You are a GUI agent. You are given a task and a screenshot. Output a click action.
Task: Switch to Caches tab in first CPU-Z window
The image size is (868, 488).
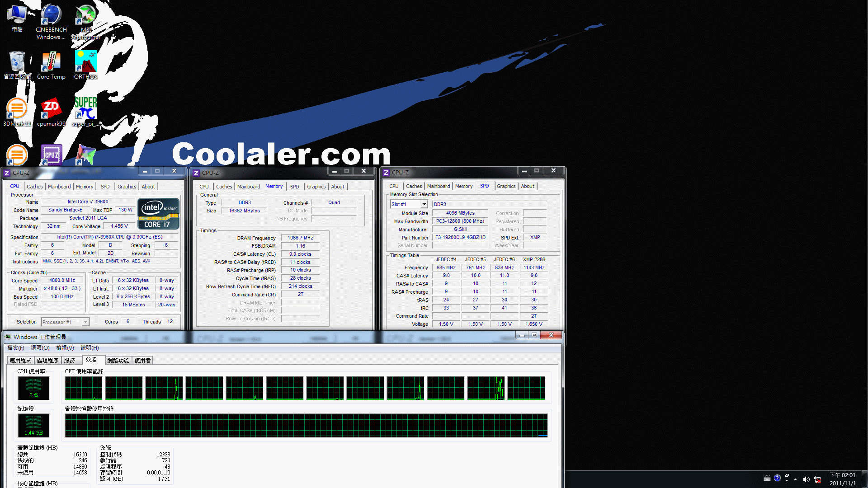click(34, 187)
